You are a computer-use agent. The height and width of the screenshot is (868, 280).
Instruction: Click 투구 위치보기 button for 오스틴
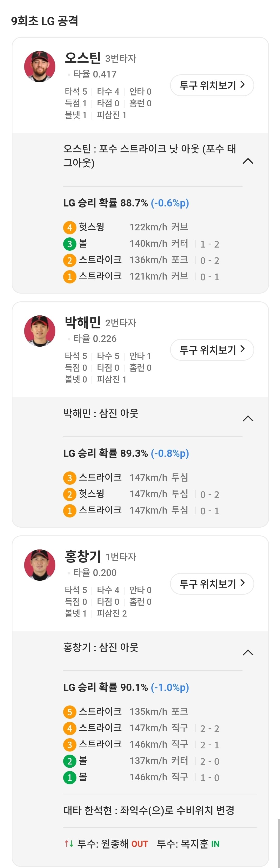click(212, 85)
